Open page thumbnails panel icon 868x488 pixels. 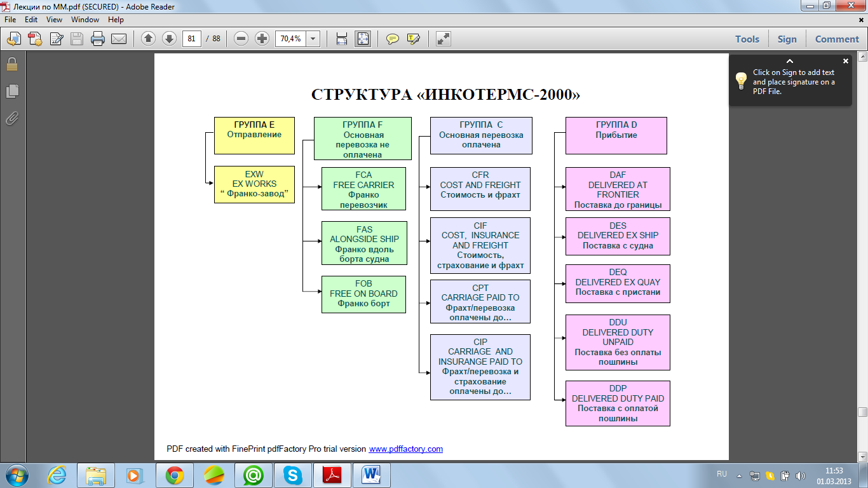[12, 91]
